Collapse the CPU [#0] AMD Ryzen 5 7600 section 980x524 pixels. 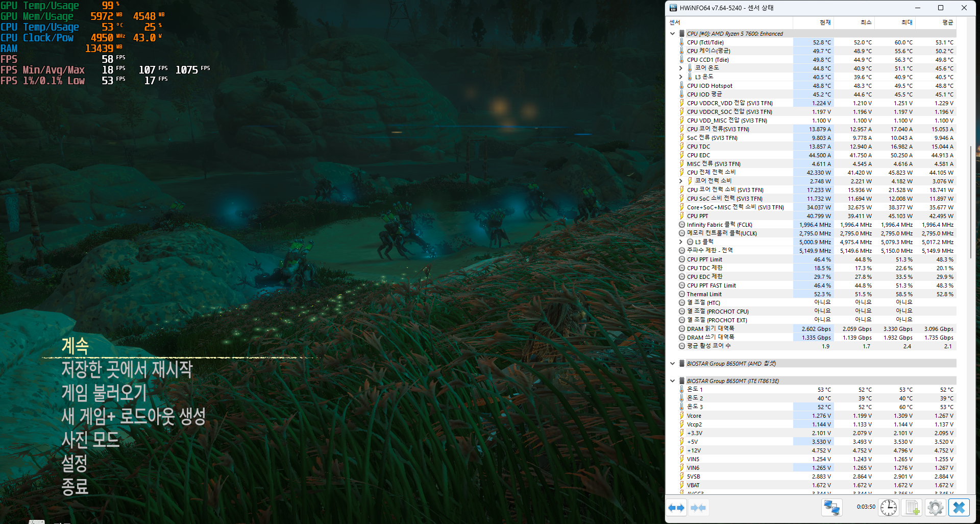pyautogui.click(x=672, y=34)
